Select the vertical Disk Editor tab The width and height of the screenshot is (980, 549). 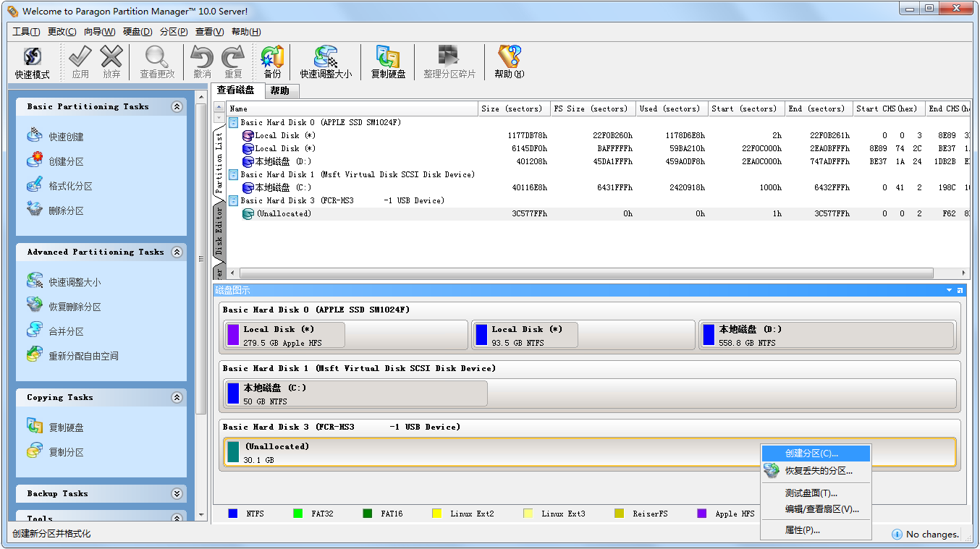[x=219, y=232]
